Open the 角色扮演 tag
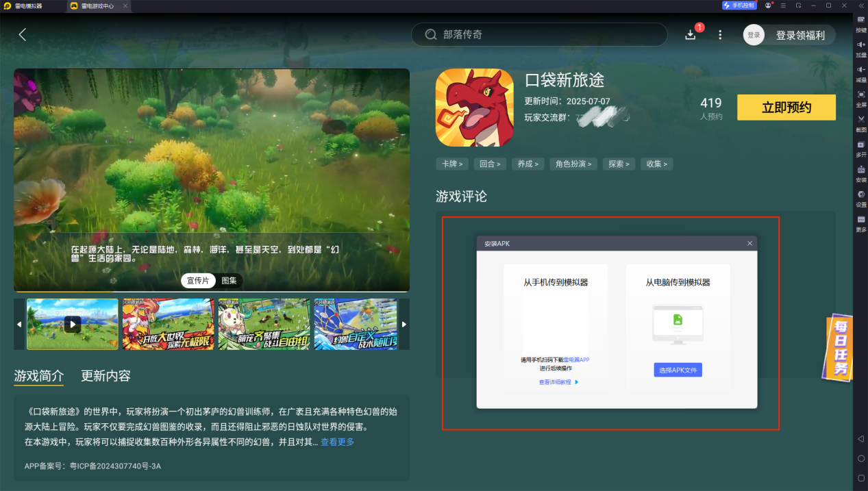868x491 pixels. [x=573, y=164]
